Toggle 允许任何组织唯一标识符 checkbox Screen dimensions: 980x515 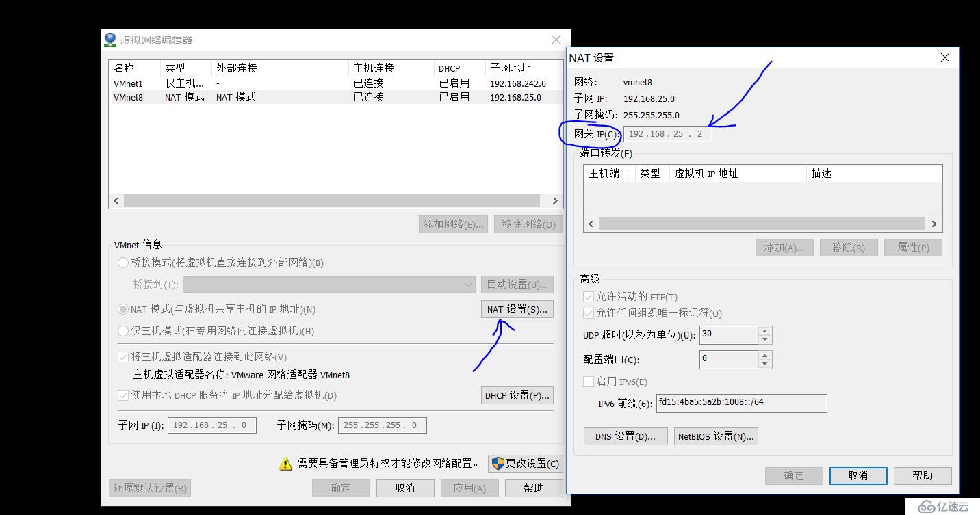[588, 313]
